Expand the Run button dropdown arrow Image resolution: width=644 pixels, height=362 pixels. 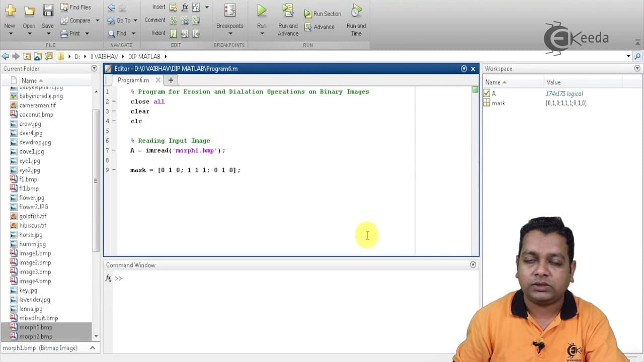coord(262,34)
